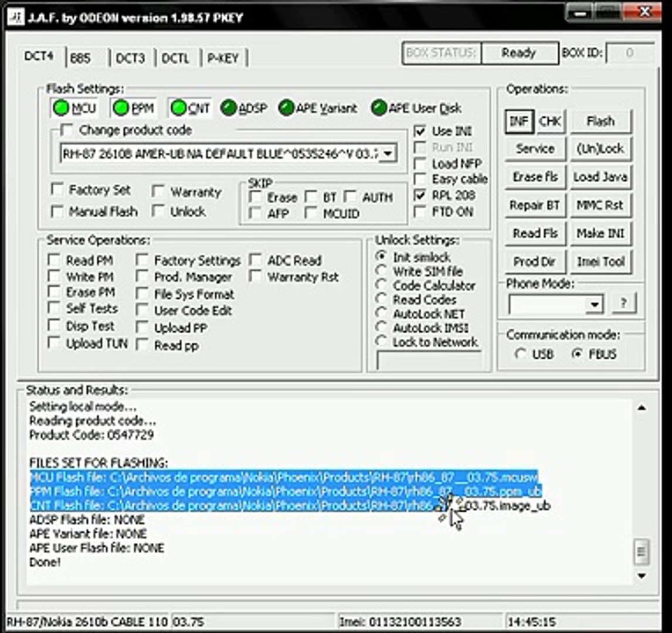The width and height of the screenshot is (672, 633).
Task: Enable SKIP Erase checkbox
Action: [x=256, y=197]
